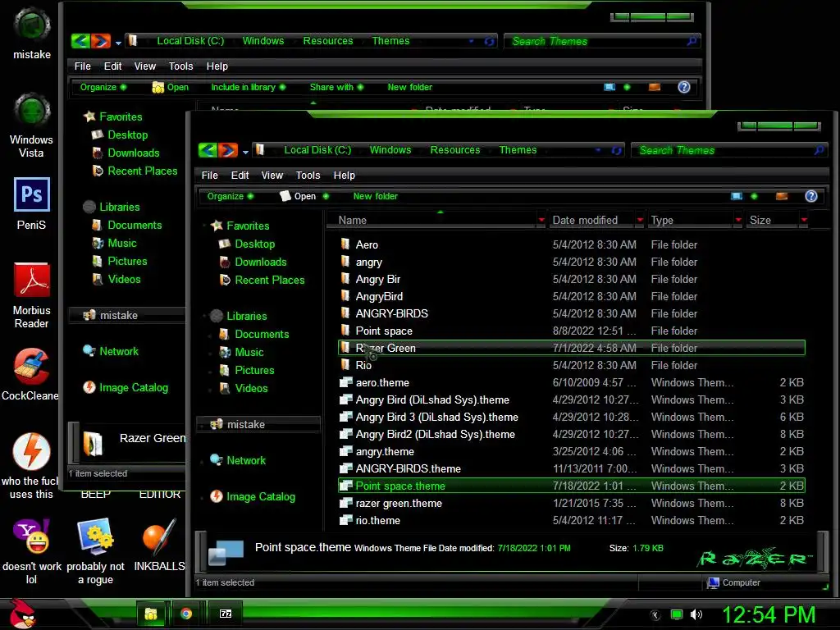Click the volume speaker tray icon
This screenshot has width=840, height=630.
click(x=696, y=614)
